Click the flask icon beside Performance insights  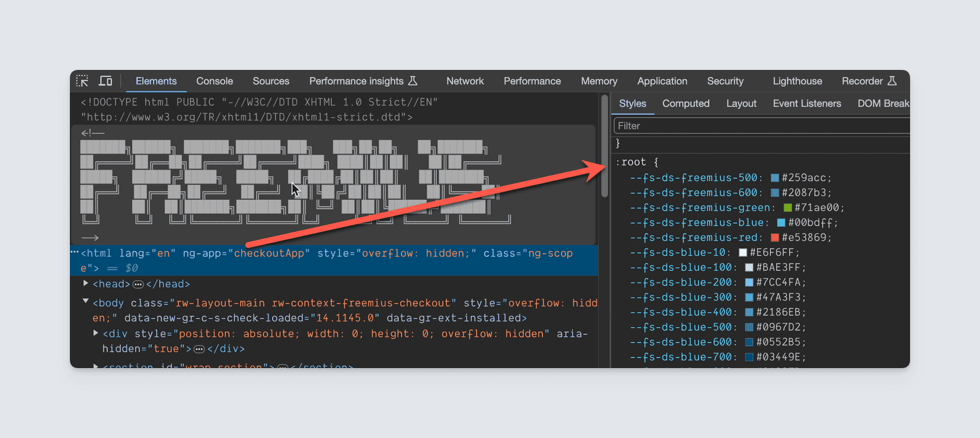tap(413, 80)
